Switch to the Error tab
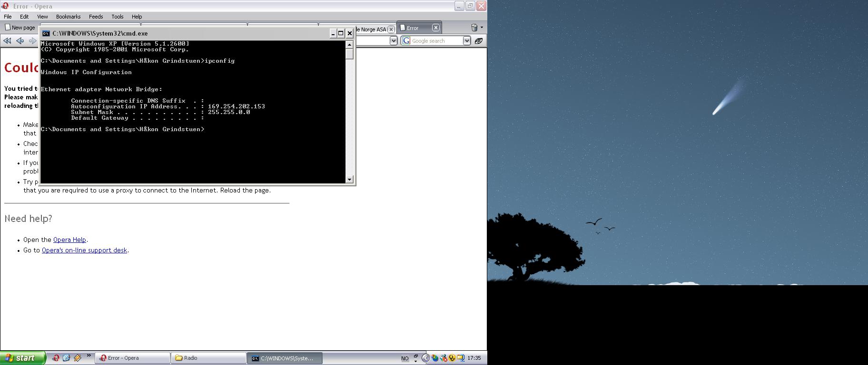The width and height of the screenshot is (868, 365). 419,28
